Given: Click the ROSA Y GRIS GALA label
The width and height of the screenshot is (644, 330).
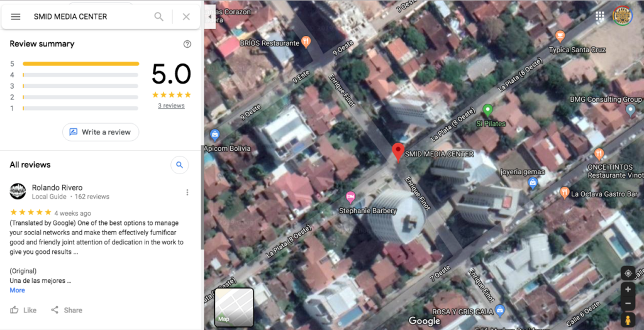Looking at the screenshot, I should click(x=462, y=312).
